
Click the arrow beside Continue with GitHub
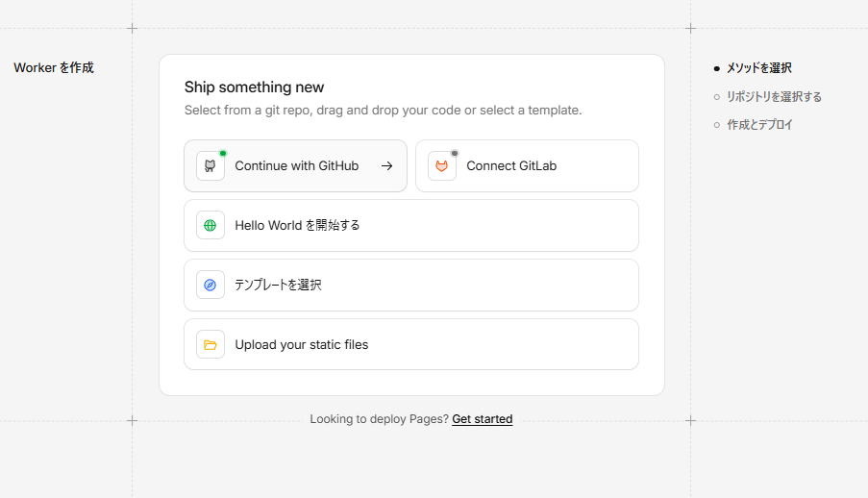click(386, 166)
